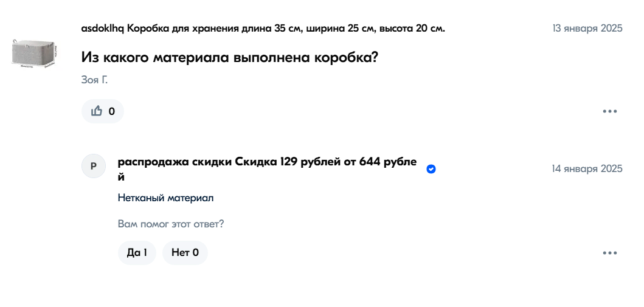Click 'высота 20 см.' in product title

coord(412,29)
